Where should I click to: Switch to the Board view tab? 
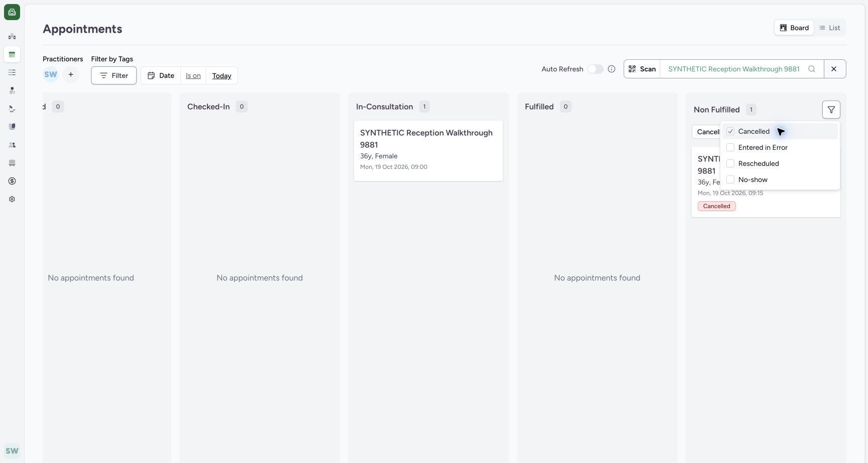pyautogui.click(x=794, y=28)
